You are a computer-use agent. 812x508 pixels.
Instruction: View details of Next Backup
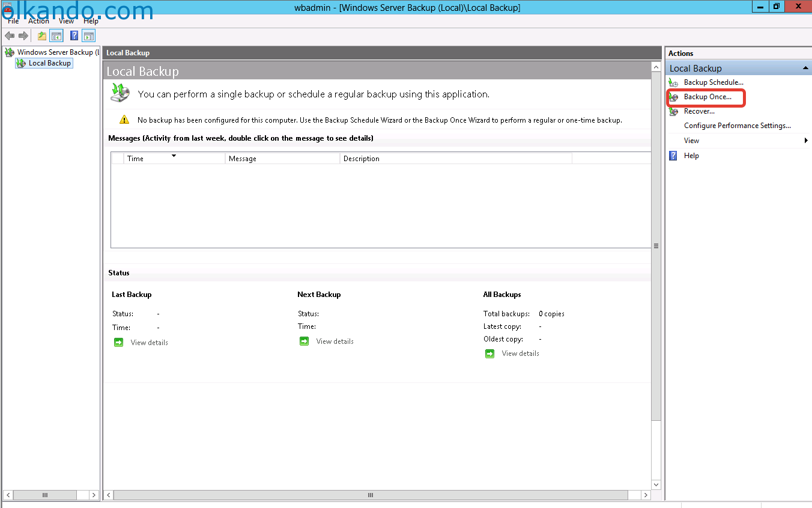pos(335,341)
